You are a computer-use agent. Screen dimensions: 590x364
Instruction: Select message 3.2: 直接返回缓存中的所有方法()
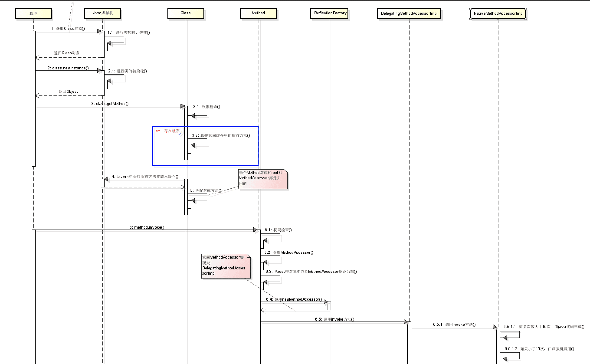click(x=221, y=135)
